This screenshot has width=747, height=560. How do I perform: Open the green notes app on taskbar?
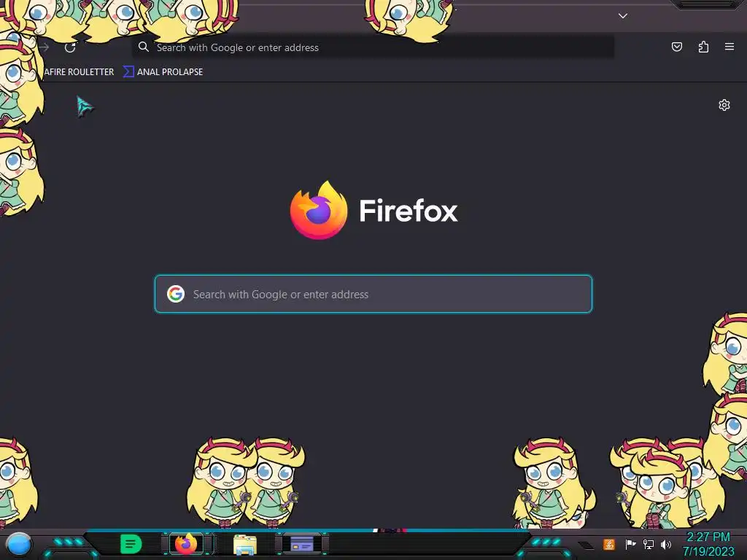click(131, 544)
